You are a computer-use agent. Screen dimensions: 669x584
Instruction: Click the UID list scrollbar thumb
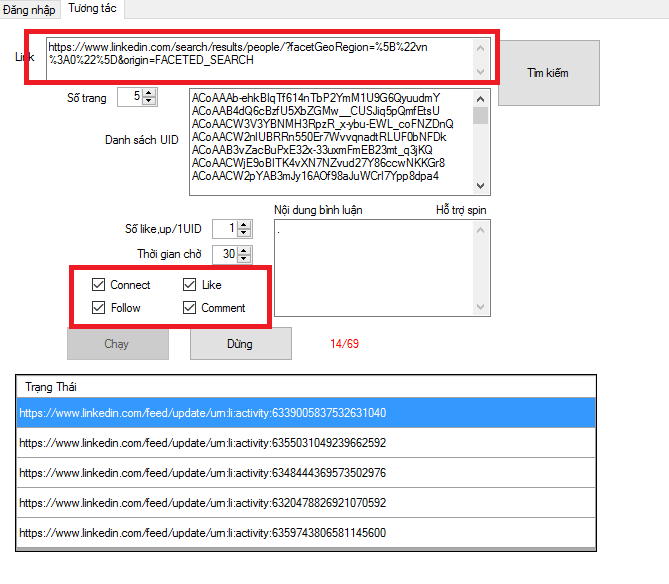[480, 115]
